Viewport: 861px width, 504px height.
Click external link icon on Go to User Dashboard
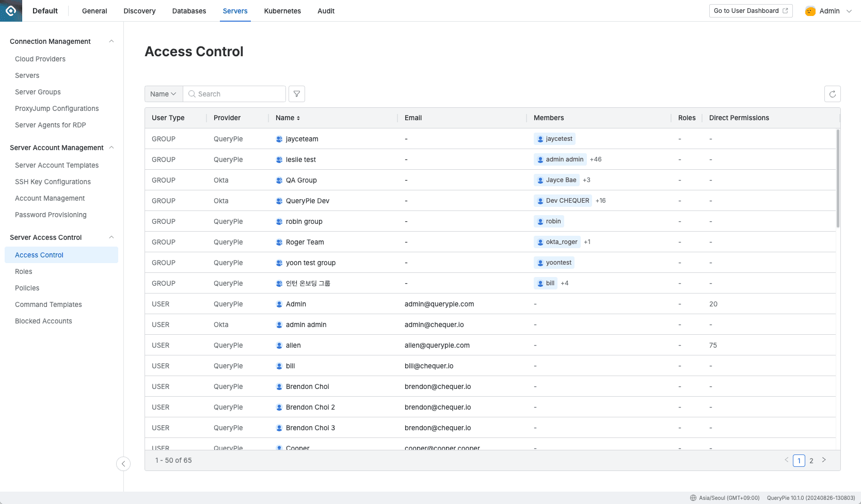coord(786,10)
